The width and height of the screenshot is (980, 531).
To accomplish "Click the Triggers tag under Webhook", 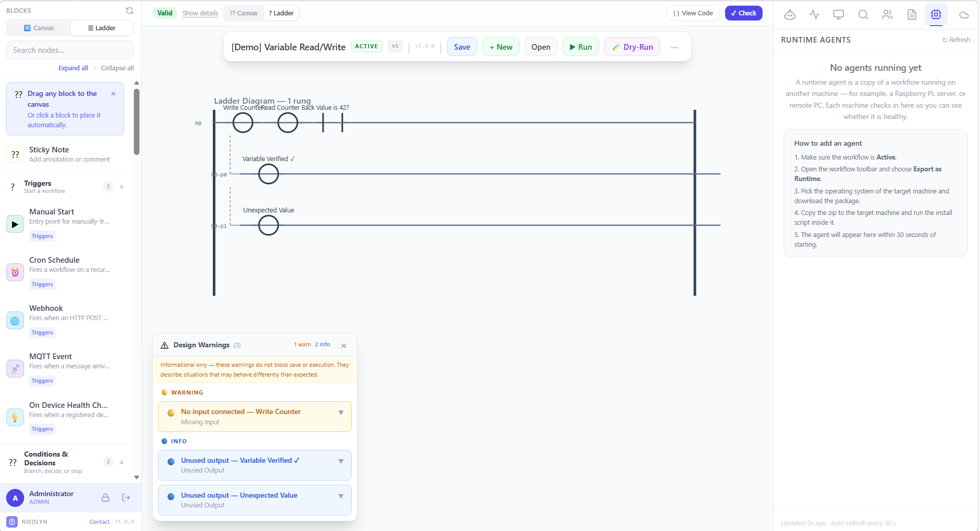I will [x=42, y=332].
